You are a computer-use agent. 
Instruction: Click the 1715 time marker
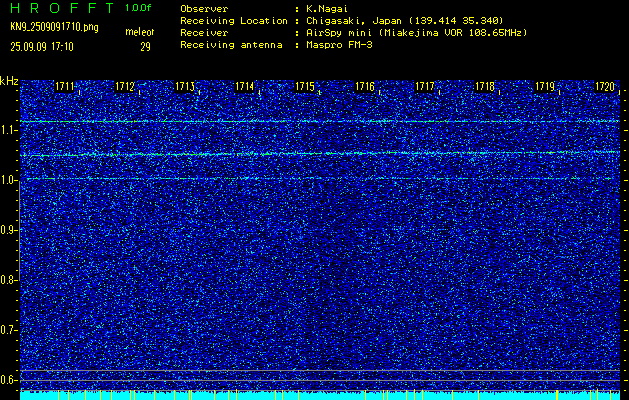305,86
